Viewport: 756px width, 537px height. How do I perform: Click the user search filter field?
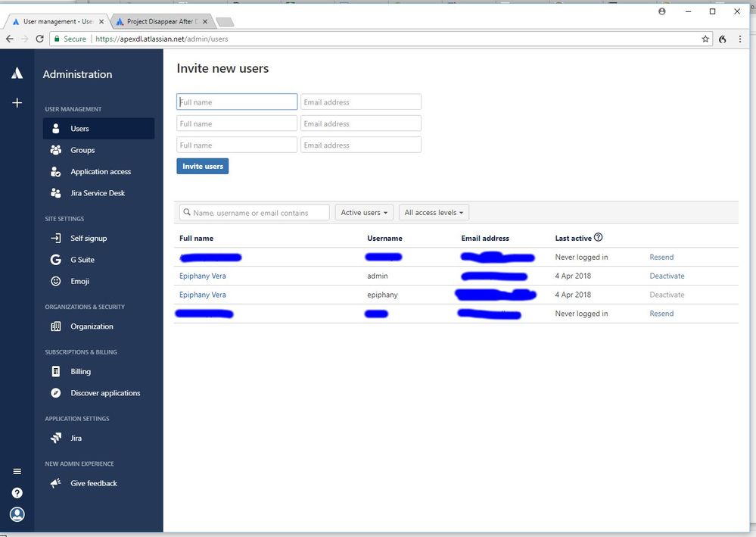pos(254,213)
